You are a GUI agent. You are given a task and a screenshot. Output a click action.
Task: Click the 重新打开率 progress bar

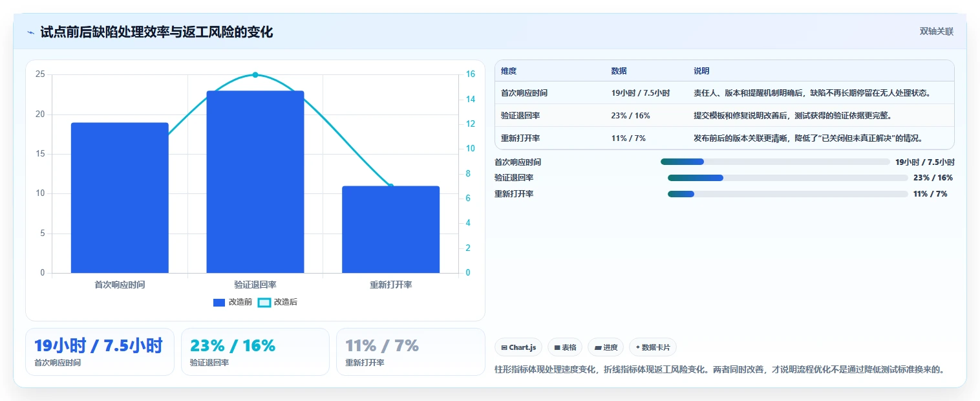[788, 194]
